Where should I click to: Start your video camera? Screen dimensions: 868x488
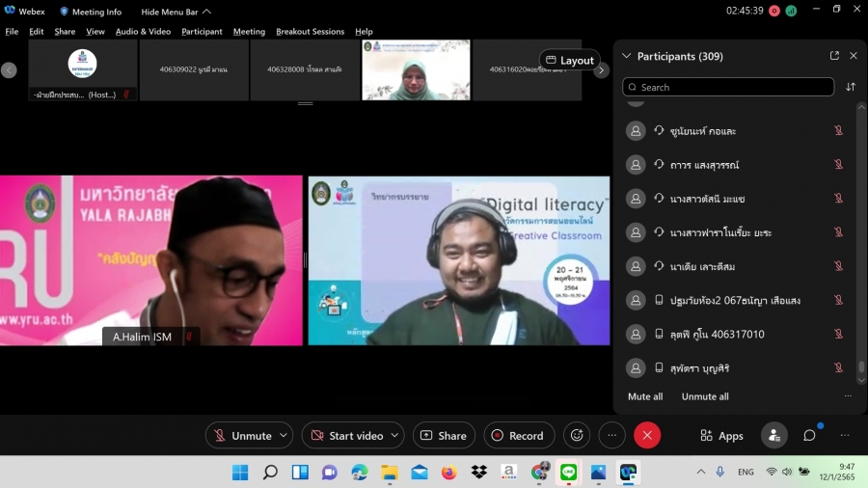(x=346, y=435)
